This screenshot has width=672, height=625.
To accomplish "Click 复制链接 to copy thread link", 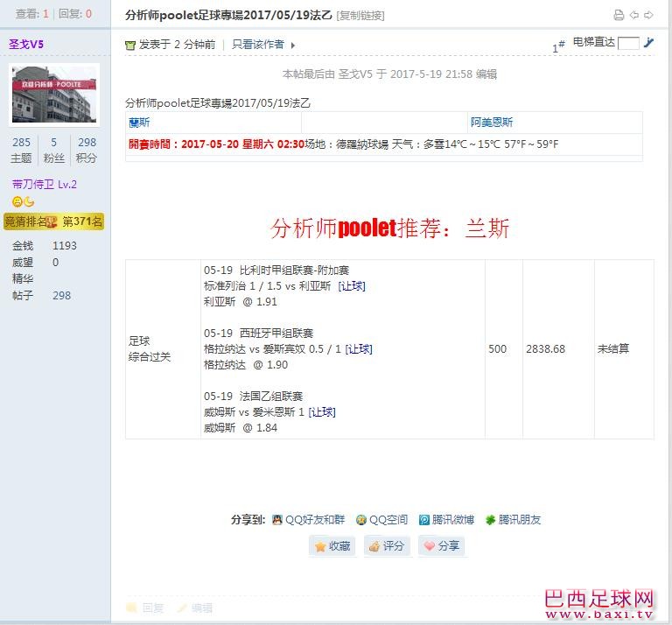I will click(x=360, y=16).
